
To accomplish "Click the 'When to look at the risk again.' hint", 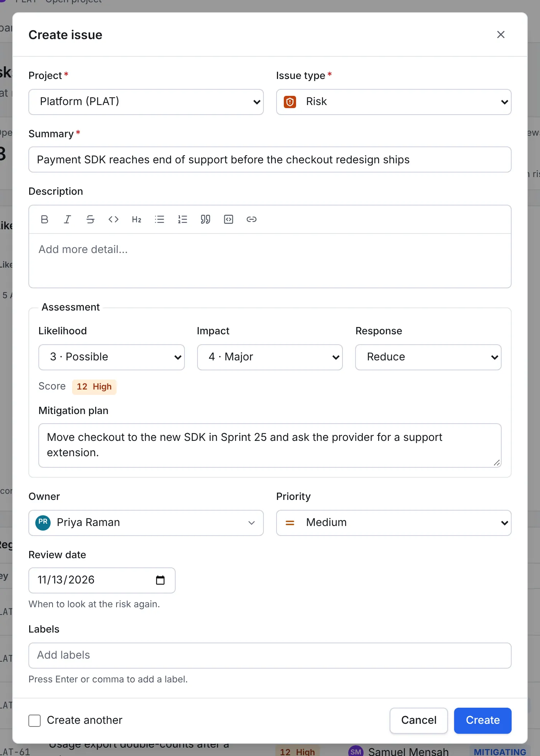I will pyautogui.click(x=94, y=604).
